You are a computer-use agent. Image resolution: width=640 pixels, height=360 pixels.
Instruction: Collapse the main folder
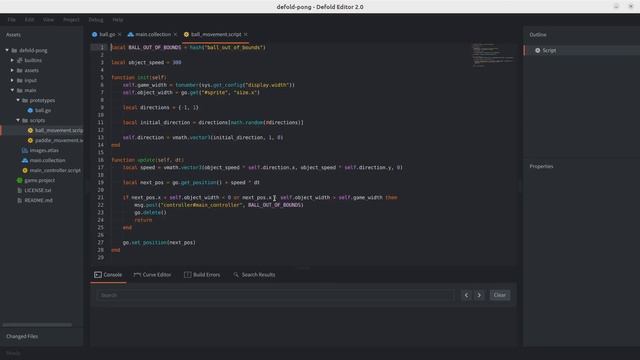pos(12,90)
